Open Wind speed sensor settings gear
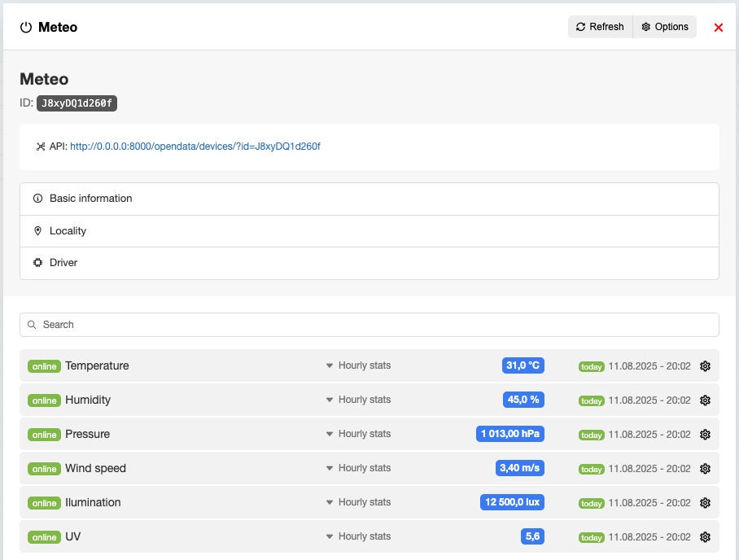This screenshot has width=739, height=560. coord(705,469)
